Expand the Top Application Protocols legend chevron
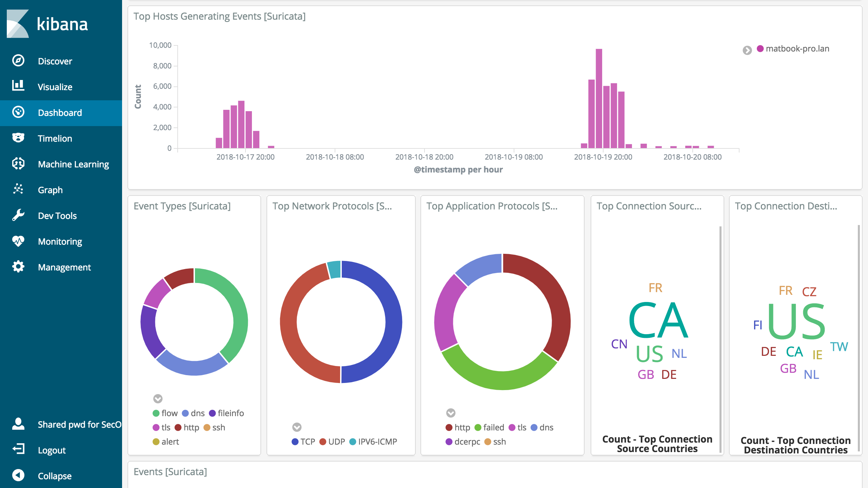868x488 pixels. point(451,413)
